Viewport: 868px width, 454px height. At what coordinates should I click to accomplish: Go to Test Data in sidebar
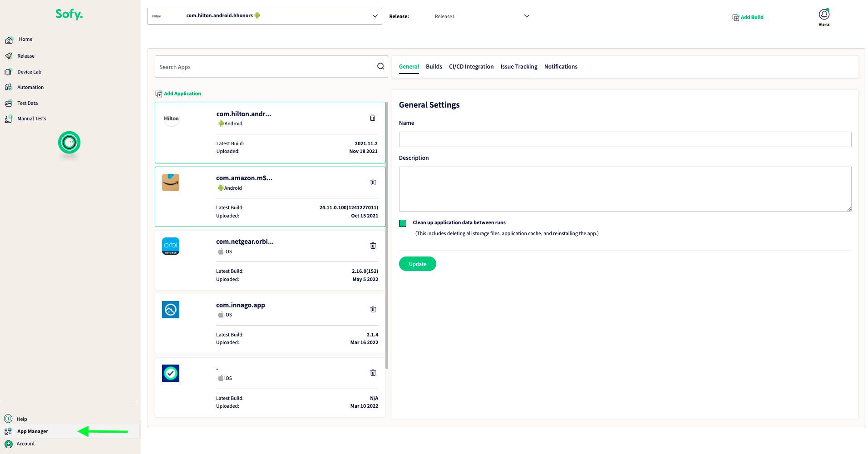pyautogui.click(x=27, y=103)
